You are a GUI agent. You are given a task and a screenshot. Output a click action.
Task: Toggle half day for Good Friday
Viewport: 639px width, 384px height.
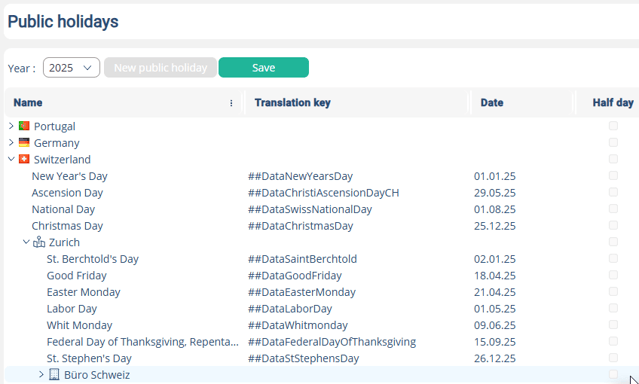point(613,275)
